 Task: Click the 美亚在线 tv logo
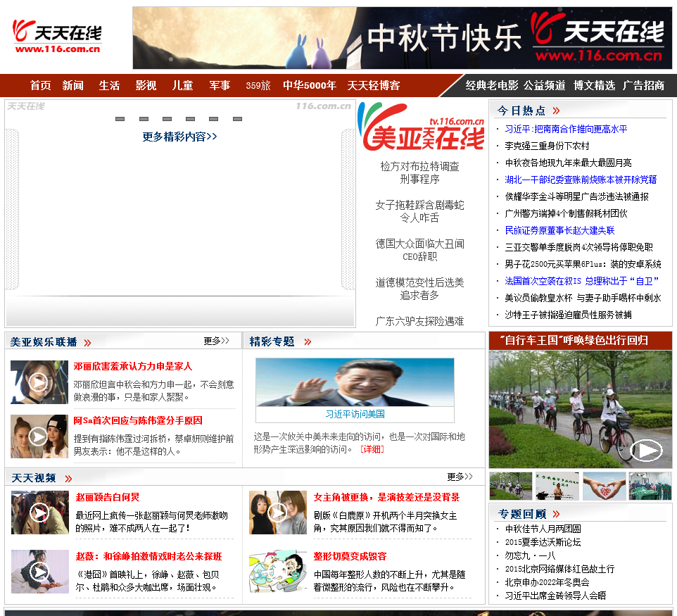coord(421,127)
